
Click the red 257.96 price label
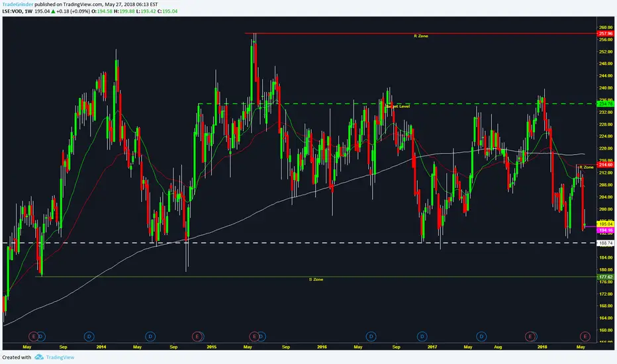(606, 34)
